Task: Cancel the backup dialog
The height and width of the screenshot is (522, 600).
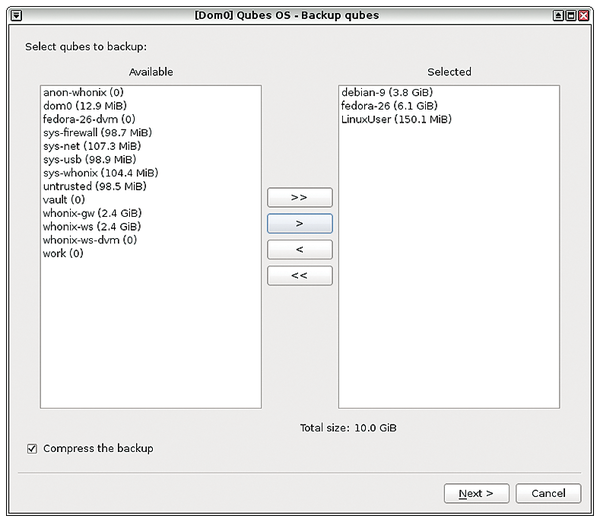Action: 548,493
